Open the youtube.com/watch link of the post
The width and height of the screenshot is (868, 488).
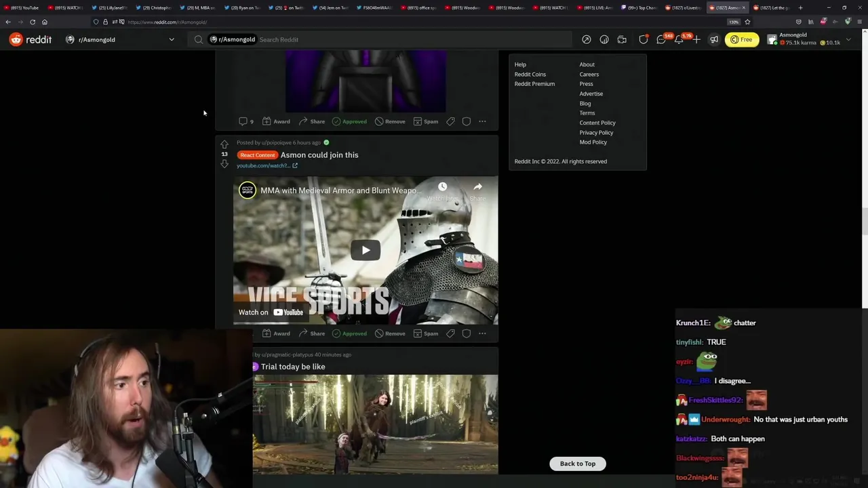pyautogui.click(x=267, y=165)
